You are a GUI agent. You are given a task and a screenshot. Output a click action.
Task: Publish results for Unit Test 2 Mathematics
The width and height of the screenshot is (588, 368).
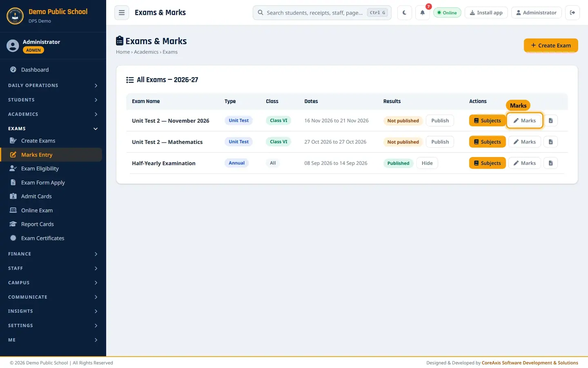[x=440, y=142]
